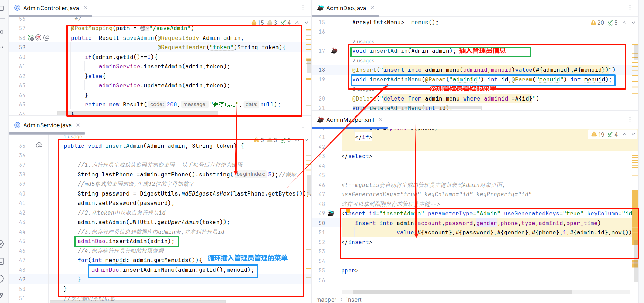Click the 15 warnings indicator in AdminController
The width and height of the screenshot is (644, 303).
(x=258, y=23)
